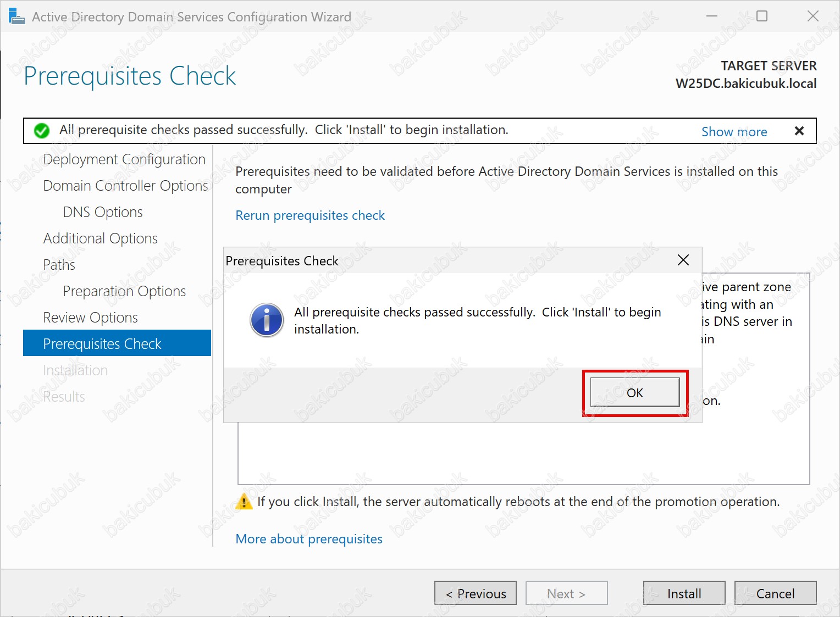Click the yellow warning triangle icon
Viewport: 840px width, 617px height.
(244, 502)
